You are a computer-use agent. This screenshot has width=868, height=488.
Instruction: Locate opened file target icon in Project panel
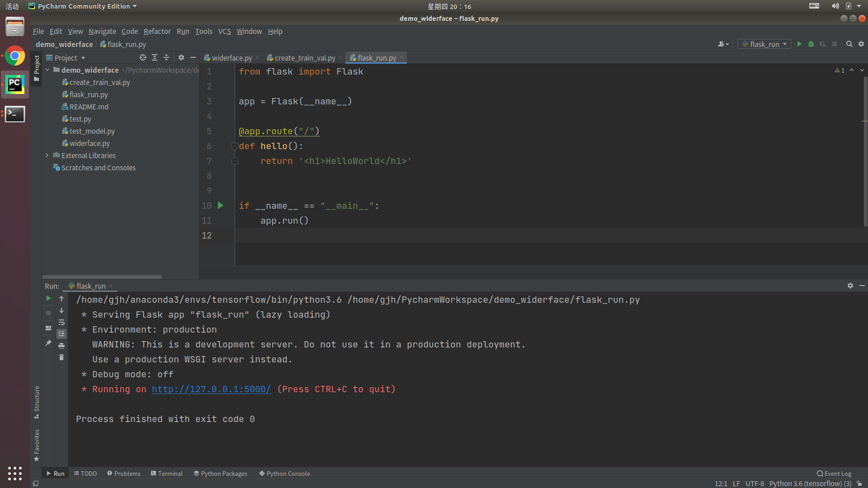click(x=143, y=57)
